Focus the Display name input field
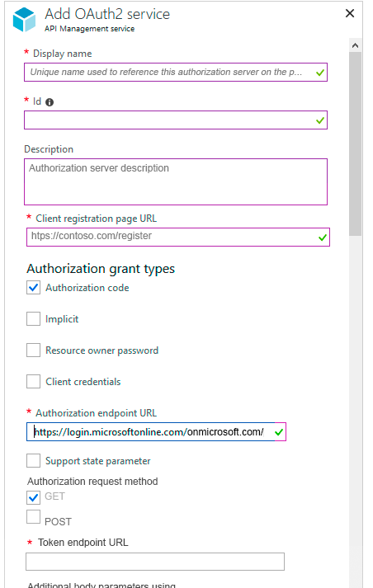Image resolution: width=373 pixels, height=588 pixels. coord(176,72)
